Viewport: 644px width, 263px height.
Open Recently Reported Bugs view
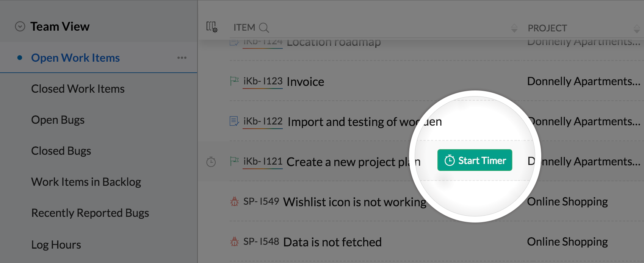point(90,213)
